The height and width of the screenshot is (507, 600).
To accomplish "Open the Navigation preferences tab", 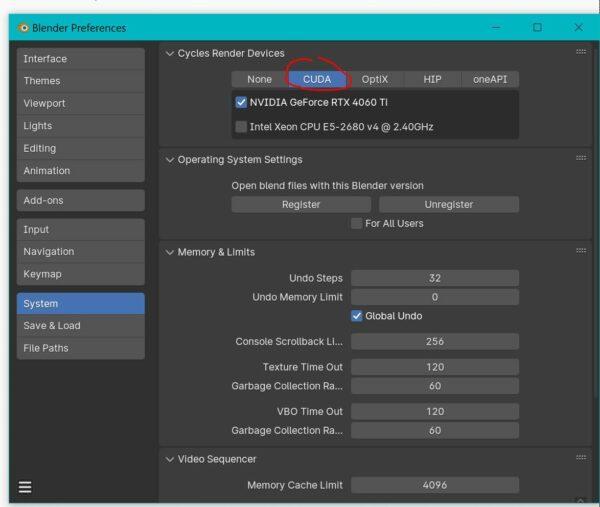I will click(81, 251).
